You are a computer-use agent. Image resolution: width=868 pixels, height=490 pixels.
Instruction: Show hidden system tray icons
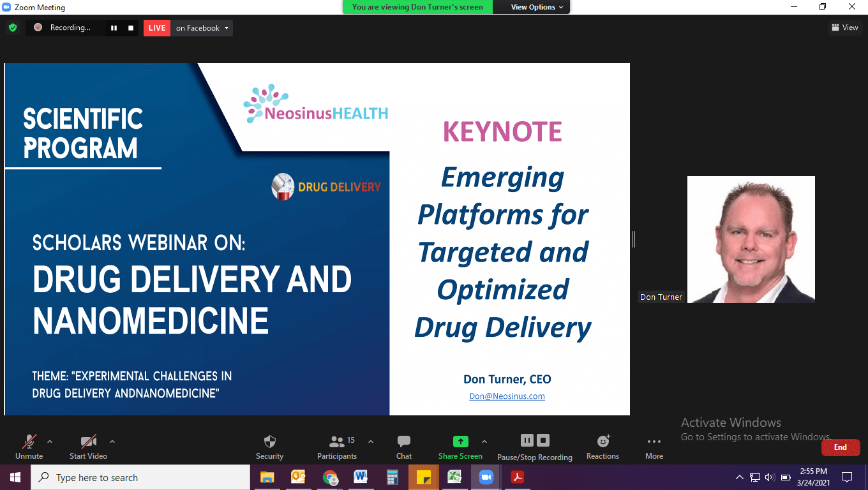[x=739, y=477]
